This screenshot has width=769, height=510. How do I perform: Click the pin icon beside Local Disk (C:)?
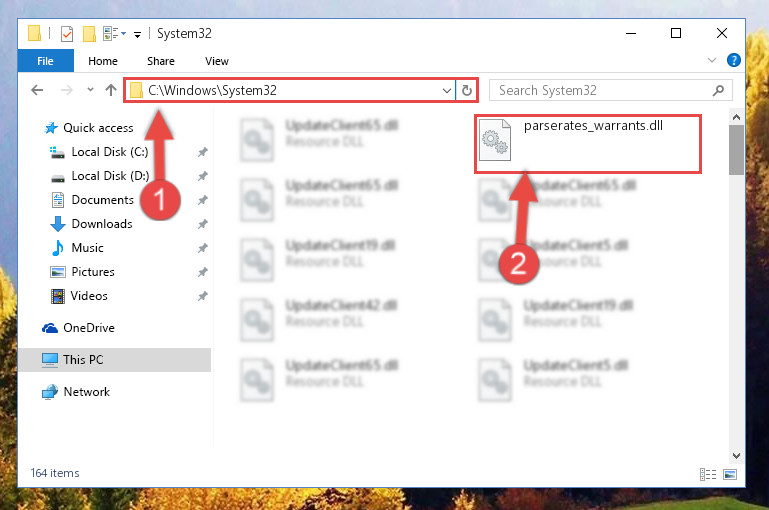click(x=203, y=152)
